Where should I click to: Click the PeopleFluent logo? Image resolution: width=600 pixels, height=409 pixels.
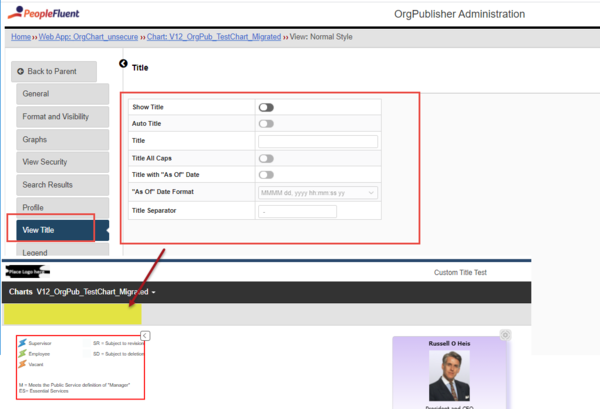[43, 13]
